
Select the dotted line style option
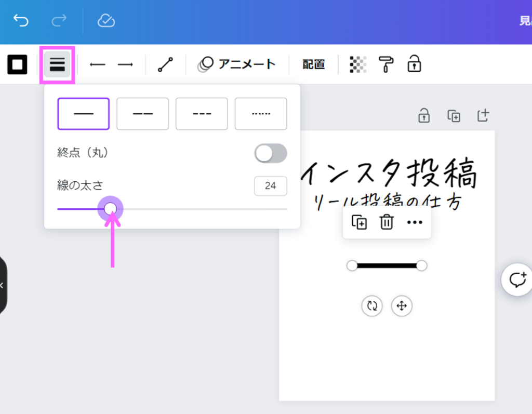pos(261,114)
